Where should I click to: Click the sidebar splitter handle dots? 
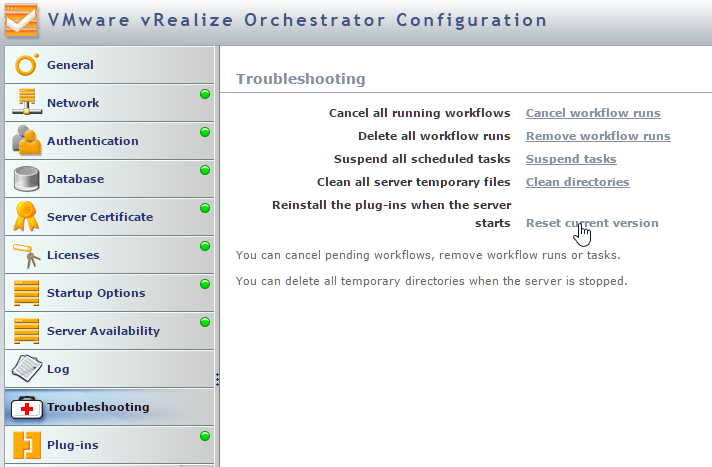point(217,379)
